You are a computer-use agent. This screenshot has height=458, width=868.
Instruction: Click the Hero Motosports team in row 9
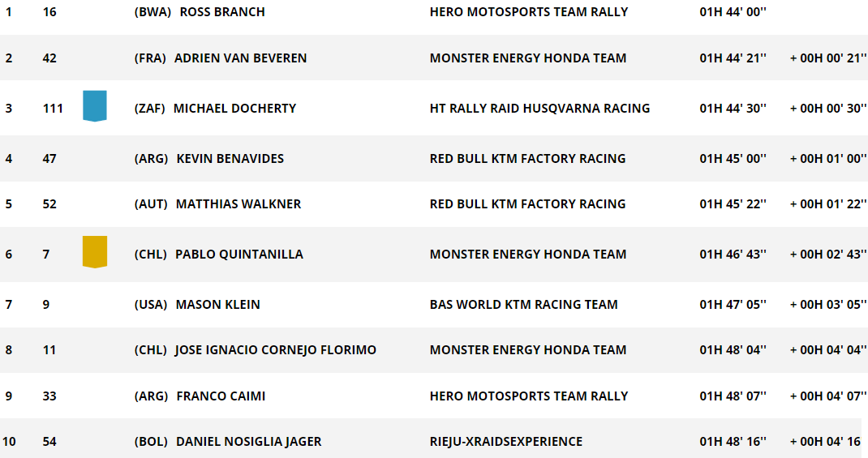pos(529,396)
